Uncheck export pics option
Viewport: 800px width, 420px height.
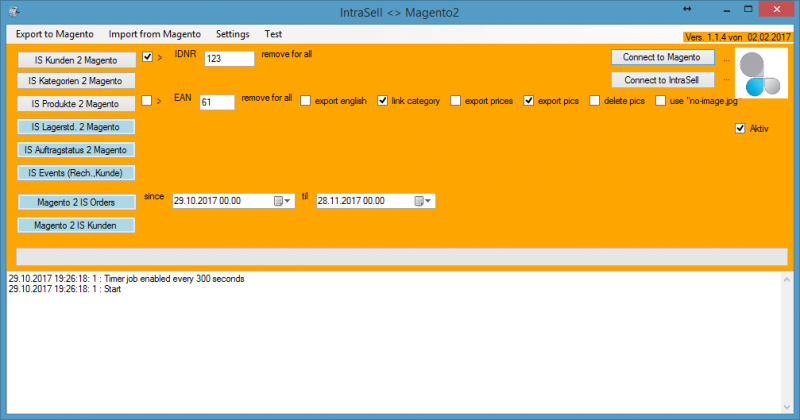pyautogui.click(x=529, y=101)
